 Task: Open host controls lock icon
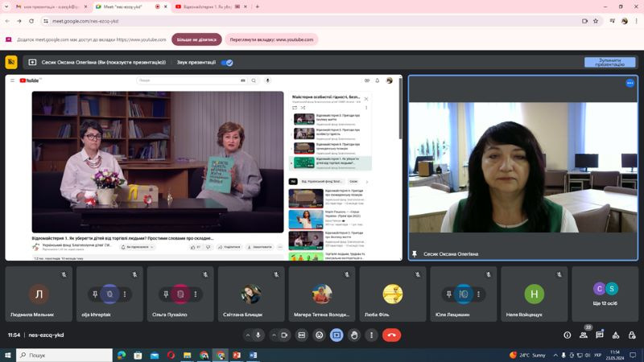632,335
